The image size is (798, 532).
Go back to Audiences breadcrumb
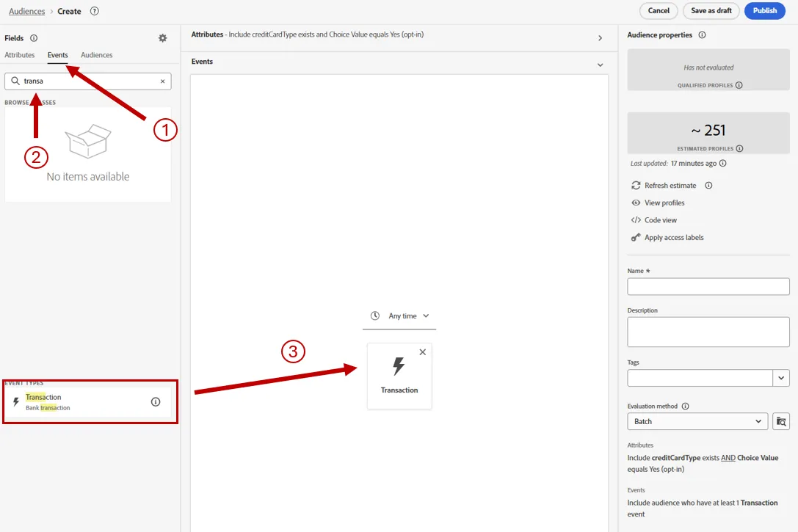[x=27, y=11]
